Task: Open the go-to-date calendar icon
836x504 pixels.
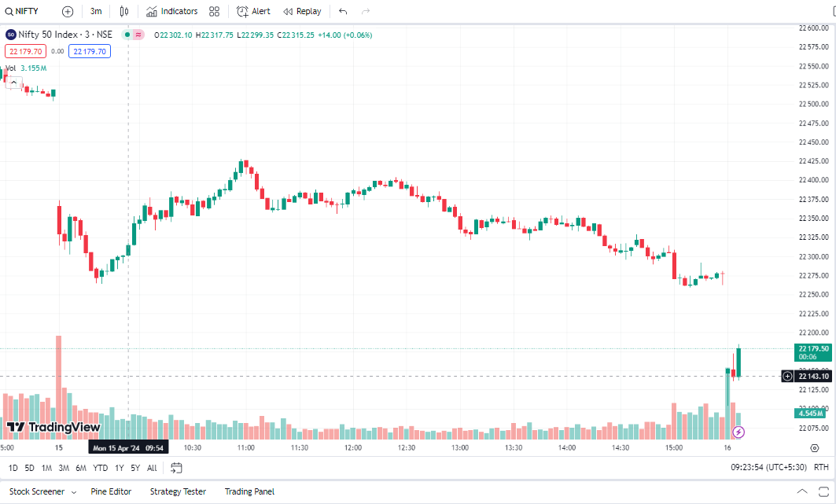Action: tap(177, 467)
